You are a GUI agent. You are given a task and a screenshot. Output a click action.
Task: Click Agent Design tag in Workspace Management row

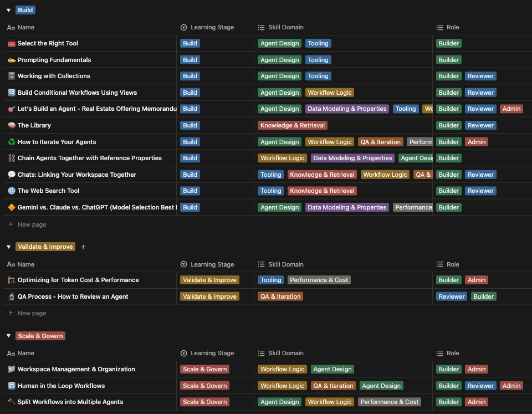[332, 369]
